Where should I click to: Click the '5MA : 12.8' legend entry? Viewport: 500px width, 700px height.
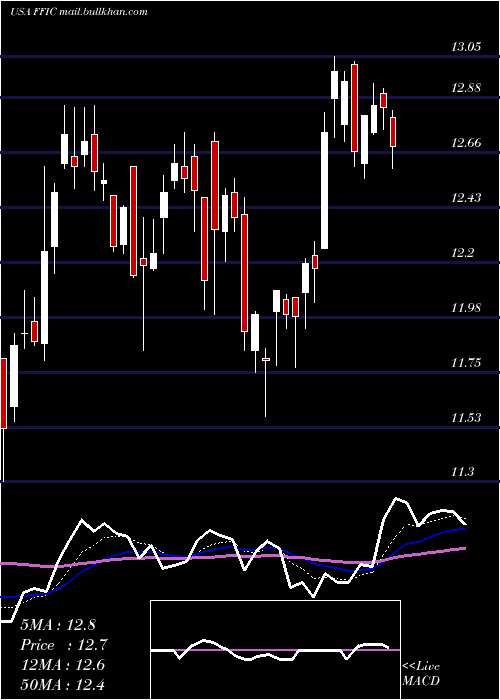(x=58, y=625)
